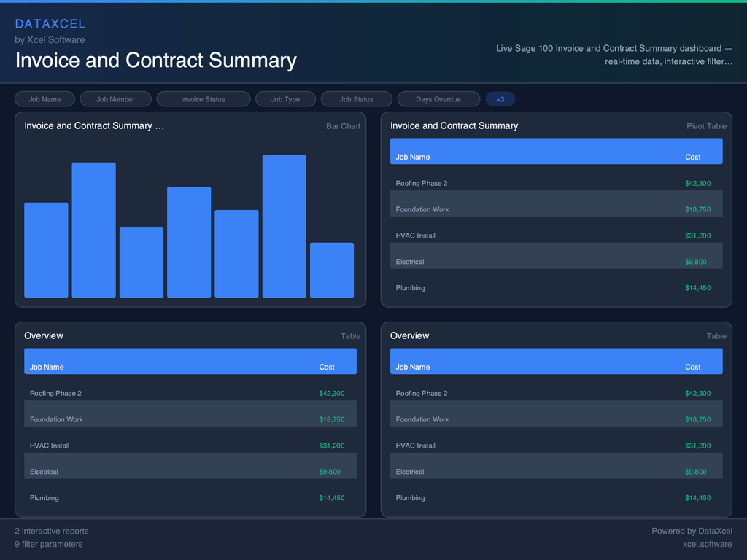Click the DATAXCEL logo

(x=50, y=23)
